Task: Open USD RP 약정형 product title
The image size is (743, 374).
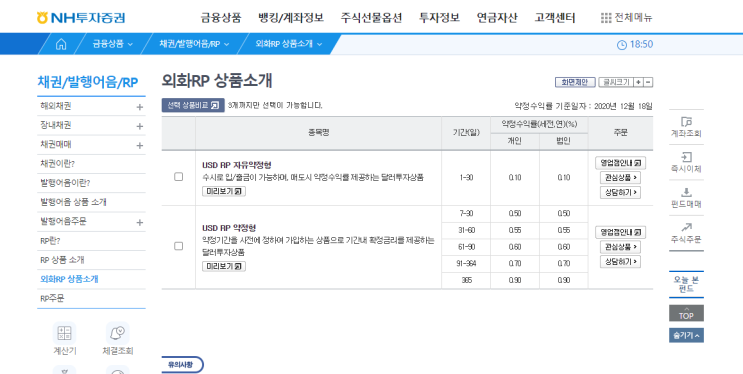Action: pyautogui.click(x=229, y=228)
